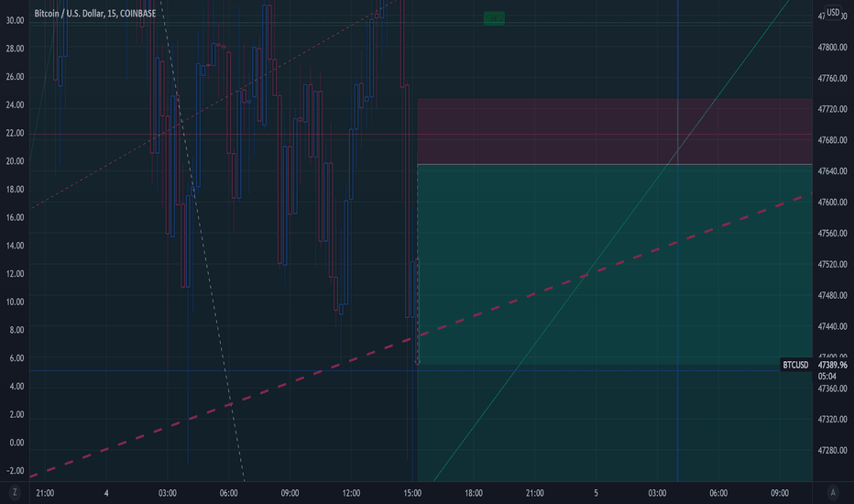
Task: Click the 18:00 time axis label
Action: [x=474, y=493]
